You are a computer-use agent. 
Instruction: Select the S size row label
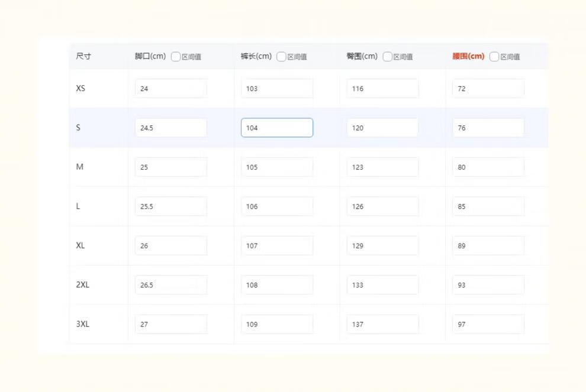coord(78,128)
